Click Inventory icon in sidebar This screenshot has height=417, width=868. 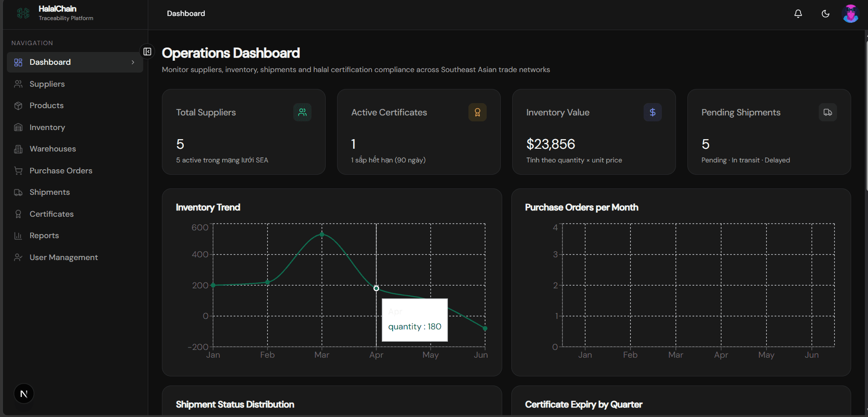(18, 127)
